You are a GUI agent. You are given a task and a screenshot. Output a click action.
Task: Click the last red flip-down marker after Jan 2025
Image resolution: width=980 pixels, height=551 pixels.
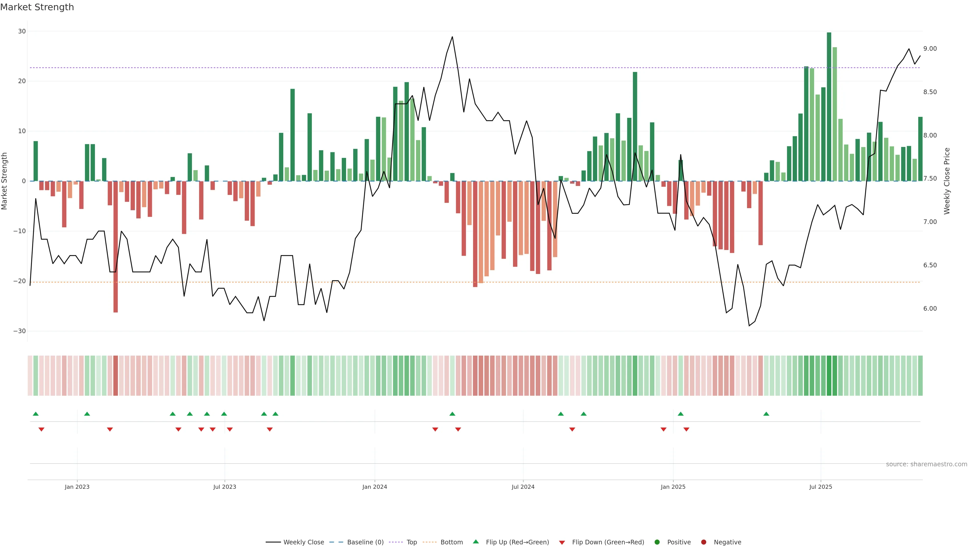coord(686,429)
